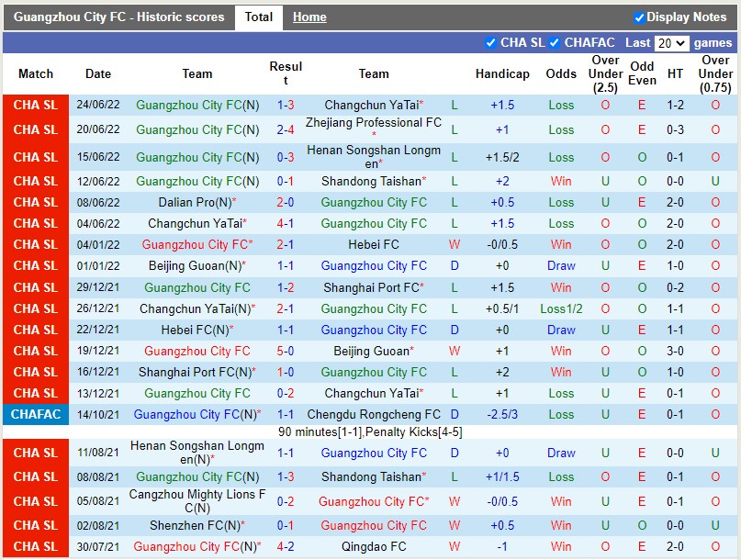Uncheck the CHA SL league filter
Viewport: 741px width, 560px height.
pyautogui.click(x=490, y=43)
